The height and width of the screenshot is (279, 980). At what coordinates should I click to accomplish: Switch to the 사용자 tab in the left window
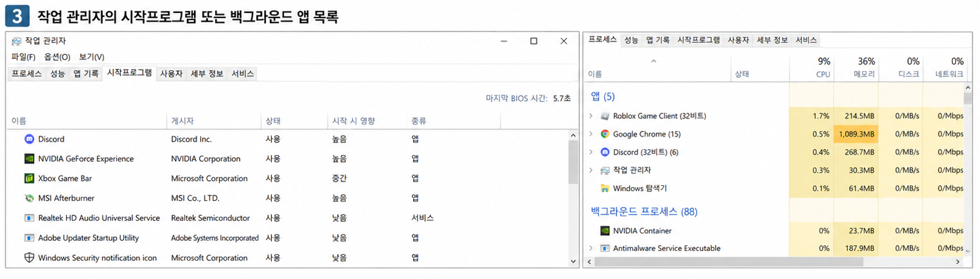point(171,74)
